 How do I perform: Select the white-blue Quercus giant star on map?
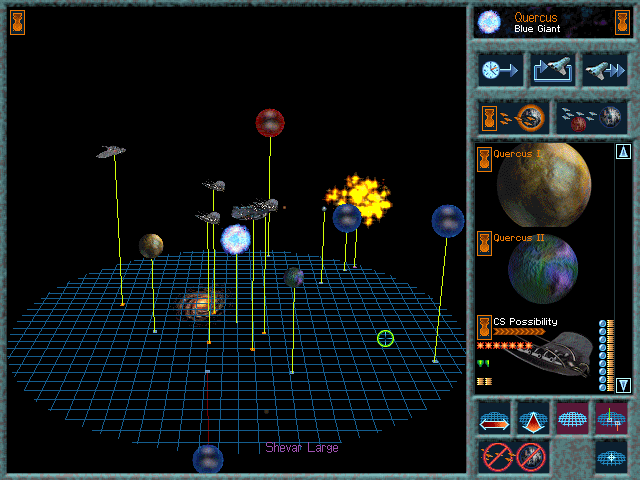[x=236, y=240]
